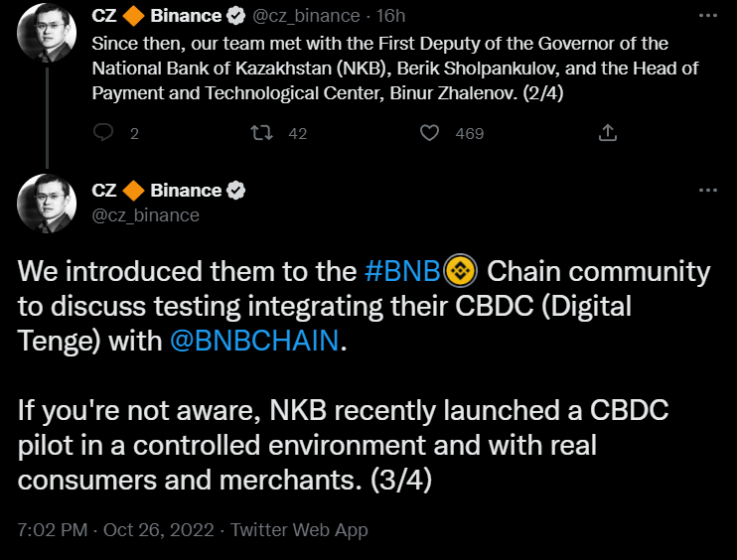This screenshot has width=737, height=560.
Task: Click verified badge on main tweet
Action: pos(236,190)
